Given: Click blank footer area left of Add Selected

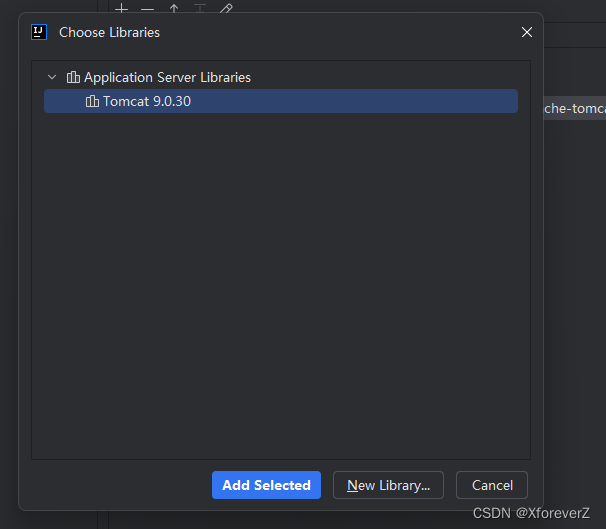Looking at the screenshot, I should tap(116, 485).
